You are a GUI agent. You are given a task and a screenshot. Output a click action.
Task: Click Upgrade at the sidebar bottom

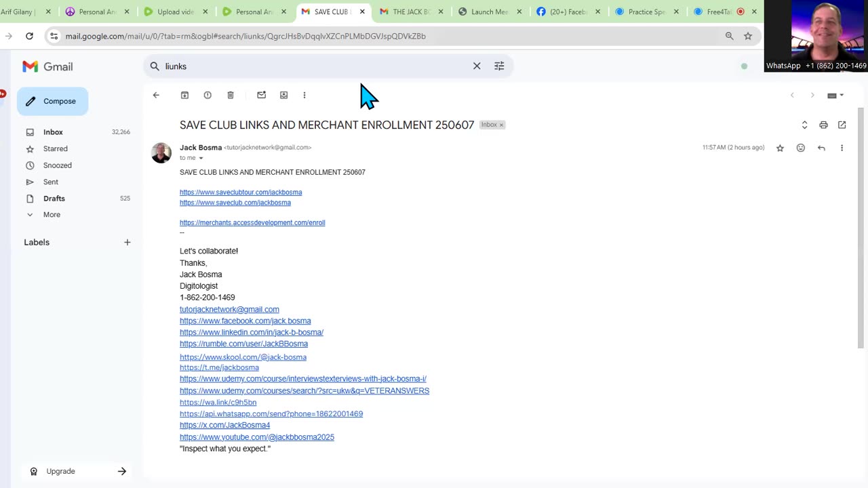(x=76, y=471)
